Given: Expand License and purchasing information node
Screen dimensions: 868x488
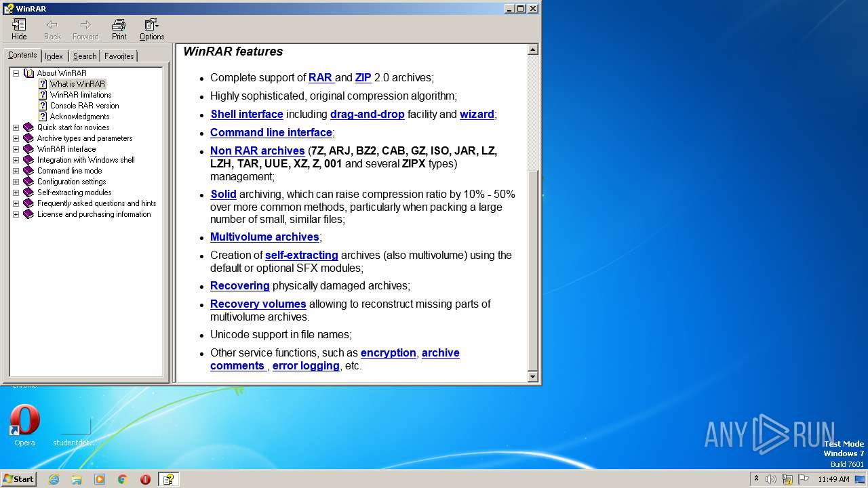Looking at the screenshot, I should click(16, 214).
